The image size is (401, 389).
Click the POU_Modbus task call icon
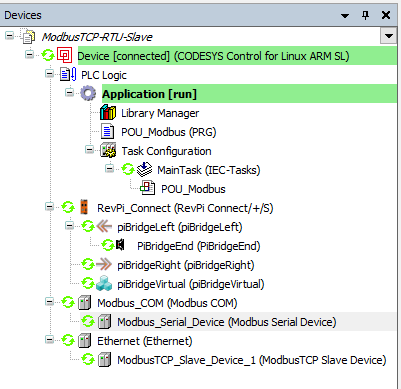[147, 189]
